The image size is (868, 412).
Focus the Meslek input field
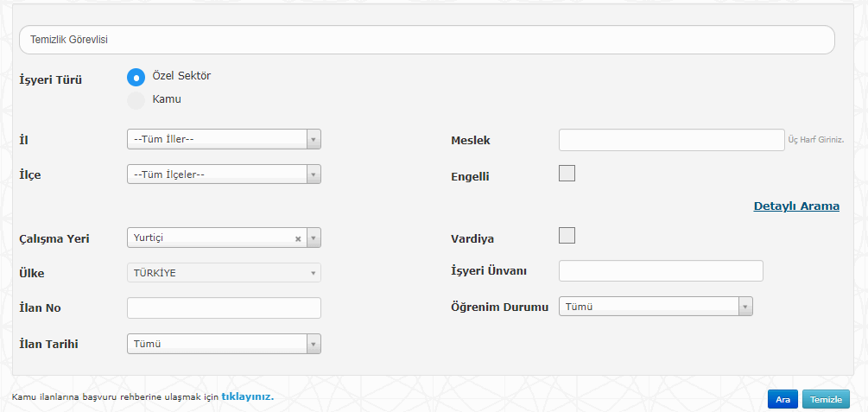point(671,140)
